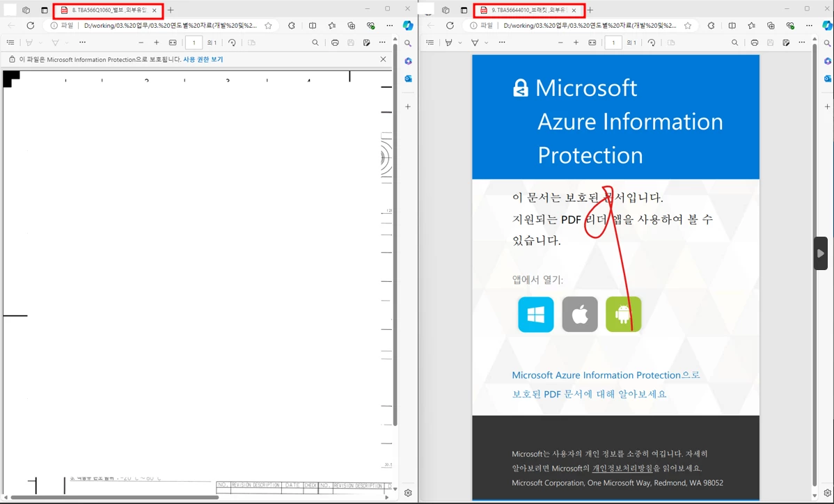
Task: Expand draw tool options in right PDF toolbar
Action: tap(486, 42)
